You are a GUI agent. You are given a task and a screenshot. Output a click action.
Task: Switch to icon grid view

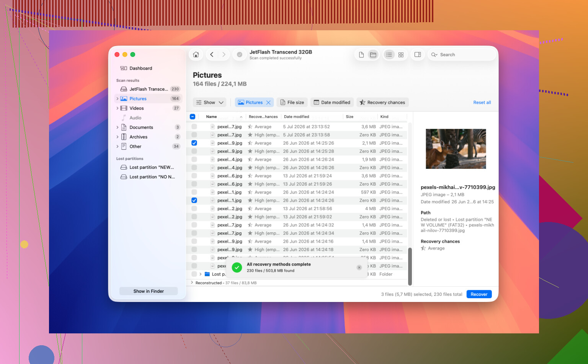401,55
